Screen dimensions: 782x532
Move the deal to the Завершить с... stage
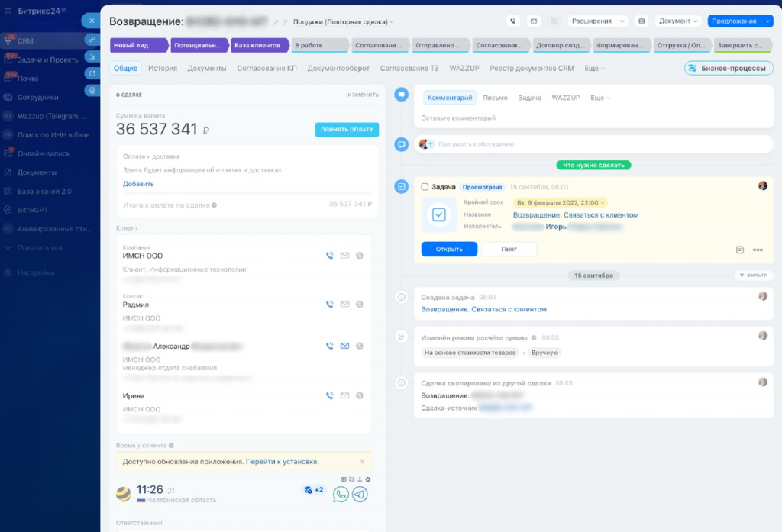743,45
